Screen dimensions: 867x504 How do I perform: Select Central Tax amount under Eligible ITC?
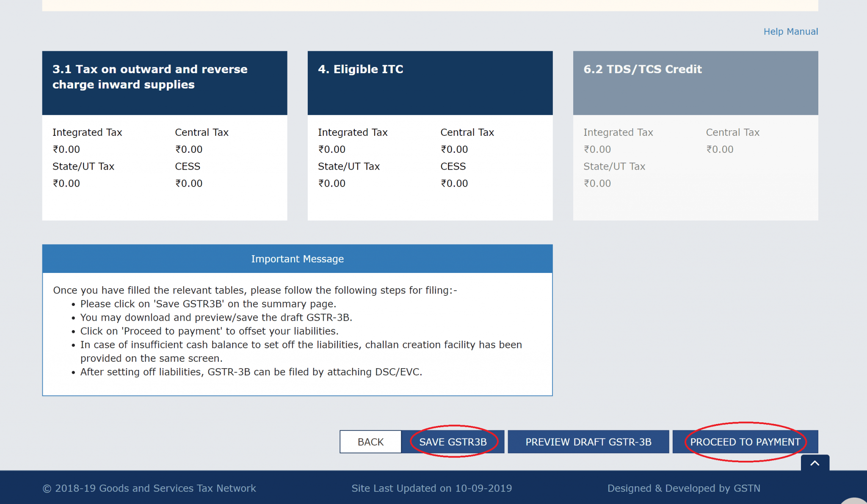[x=454, y=149]
